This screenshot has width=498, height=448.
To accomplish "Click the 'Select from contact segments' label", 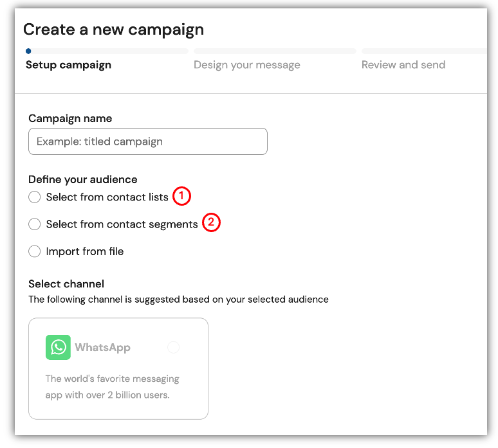I will click(122, 224).
